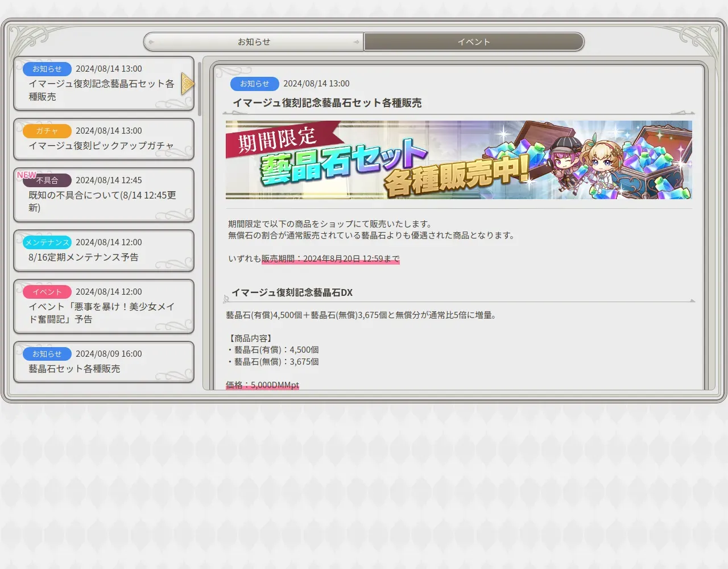This screenshot has height=569, width=728.
Task: Click the highlighted 販売期間:2024年8月20日 12:59まで text
Action: tap(330, 258)
